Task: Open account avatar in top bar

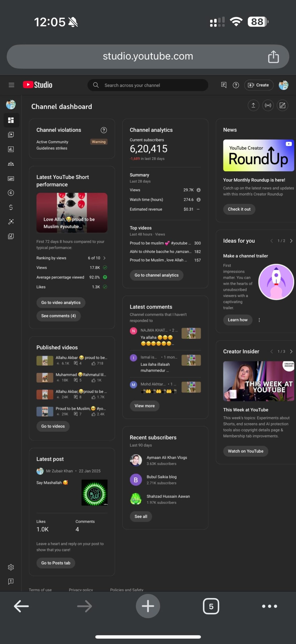Action: (283, 85)
